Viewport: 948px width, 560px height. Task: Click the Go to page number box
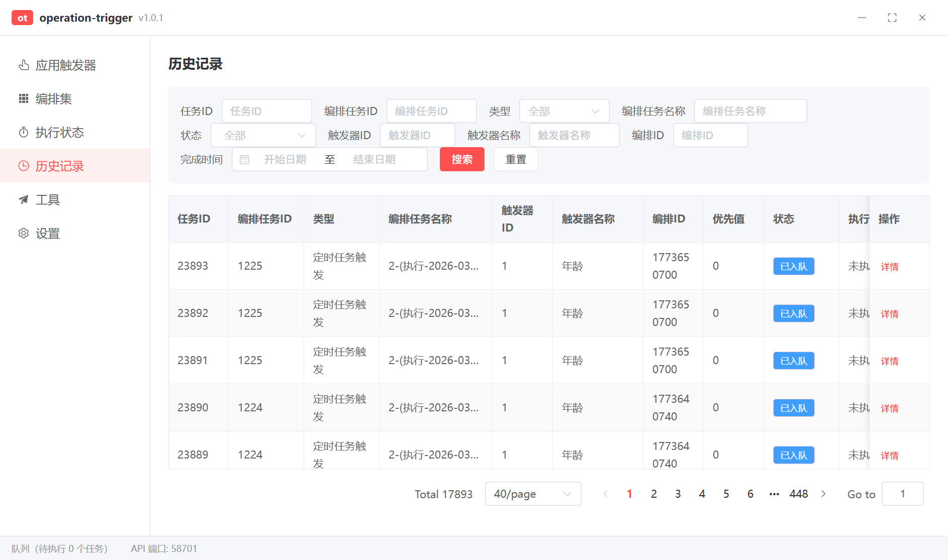[902, 494]
